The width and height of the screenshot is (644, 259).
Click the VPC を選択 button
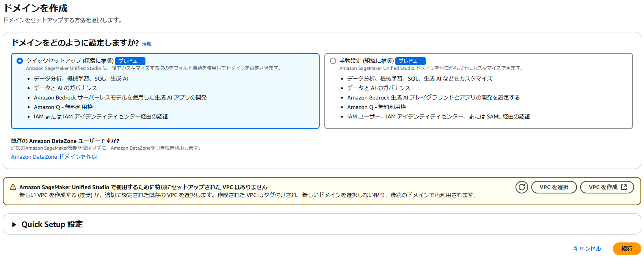tap(554, 187)
